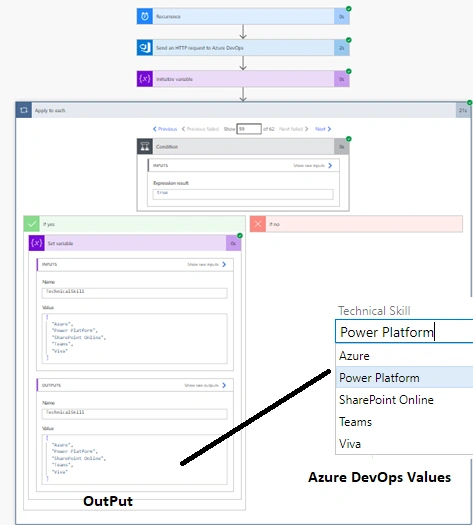This screenshot has height=525, width=473.
Task: Select Power Platform in dropdown list
Action: click(404, 377)
